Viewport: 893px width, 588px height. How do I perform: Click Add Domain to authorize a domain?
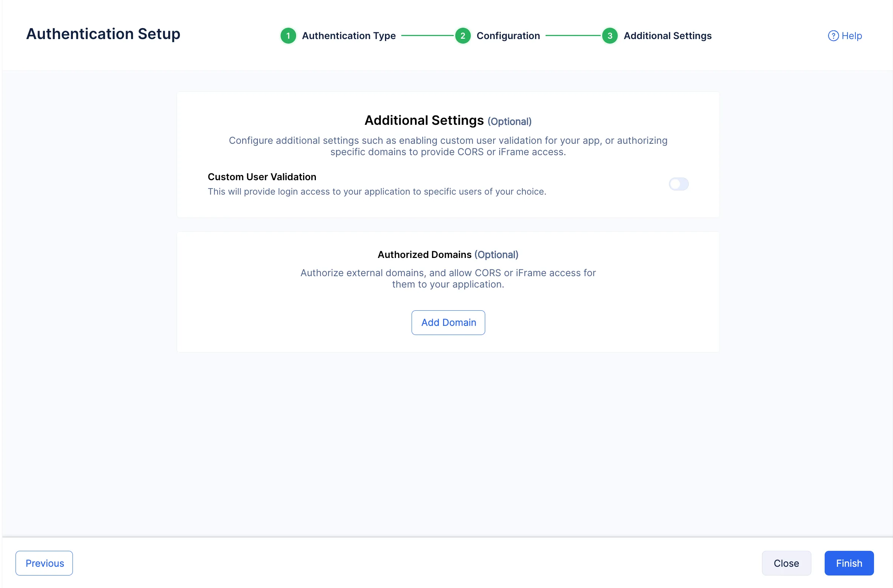(x=448, y=322)
